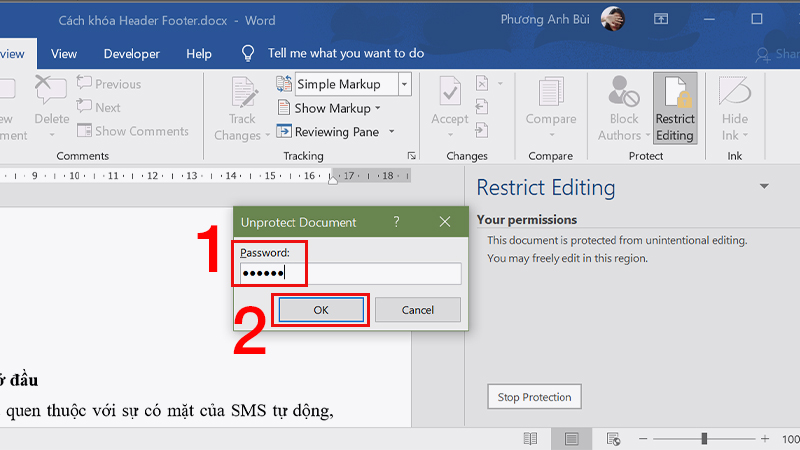Click Next Change icon

(x=482, y=130)
